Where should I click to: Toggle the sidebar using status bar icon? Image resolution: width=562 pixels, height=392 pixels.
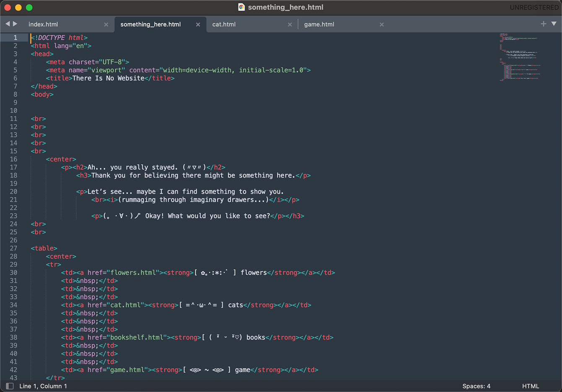(x=10, y=386)
